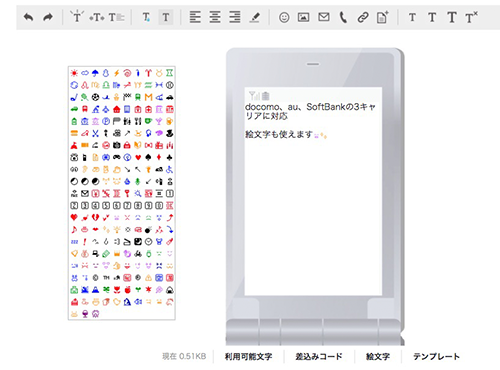Insert the black game controller emoji
500x370 pixels.
(117, 157)
